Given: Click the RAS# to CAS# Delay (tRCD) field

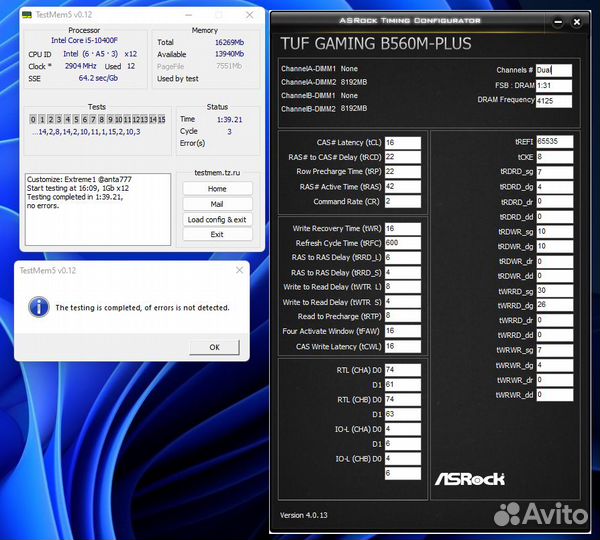Looking at the screenshot, I should point(403,157).
